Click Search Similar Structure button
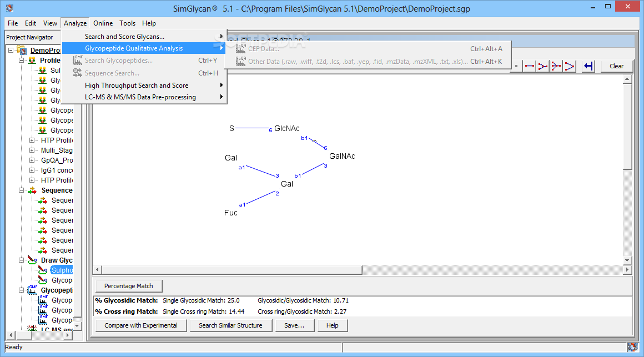644x357 pixels. pyautogui.click(x=230, y=325)
